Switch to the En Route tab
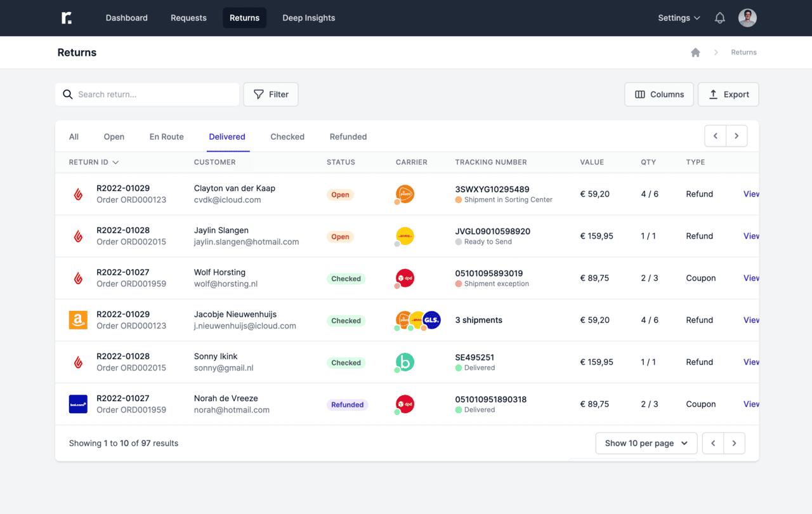The width and height of the screenshot is (812, 514). [167, 136]
